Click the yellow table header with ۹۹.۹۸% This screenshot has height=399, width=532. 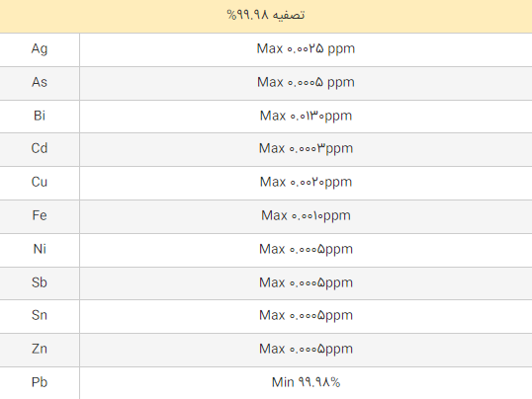(x=266, y=16)
